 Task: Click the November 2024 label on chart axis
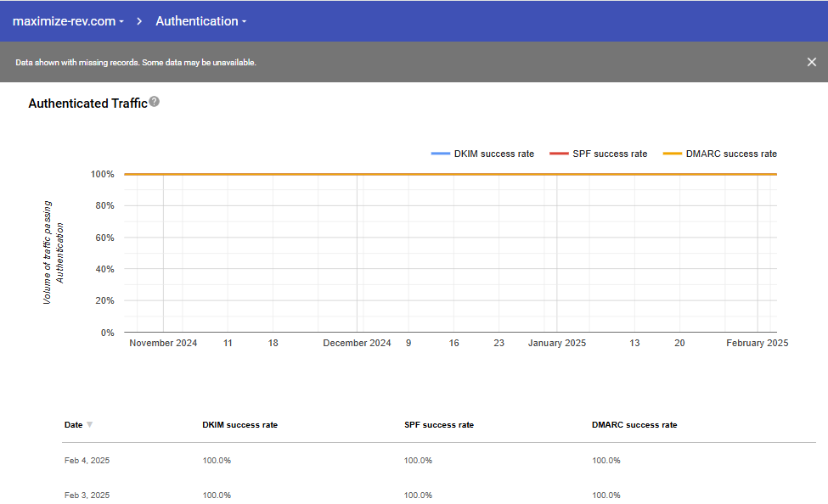(x=163, y=343)
